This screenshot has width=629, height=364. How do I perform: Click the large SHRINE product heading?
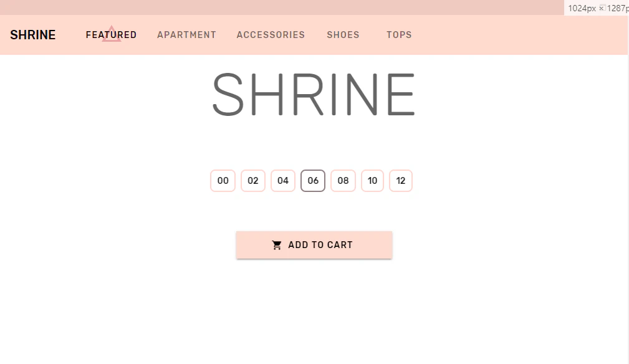click(314, 95)
